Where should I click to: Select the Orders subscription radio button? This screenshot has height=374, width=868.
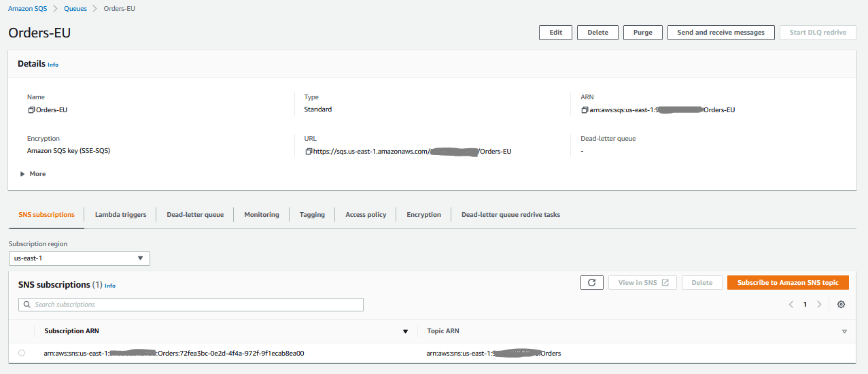[22, 353]
